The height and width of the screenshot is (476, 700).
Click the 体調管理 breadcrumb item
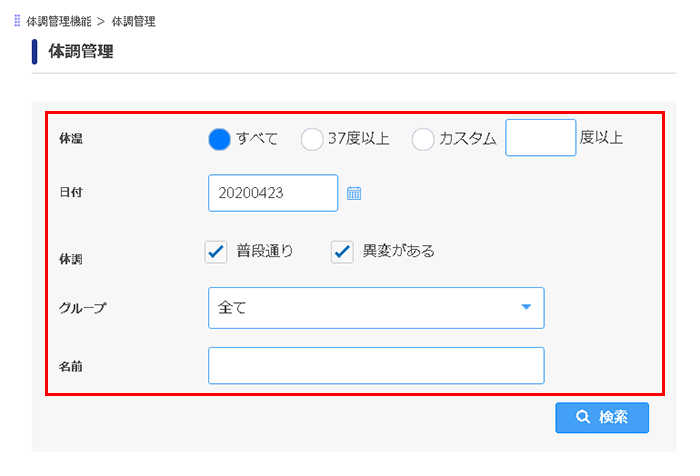(x=133, y=21)
